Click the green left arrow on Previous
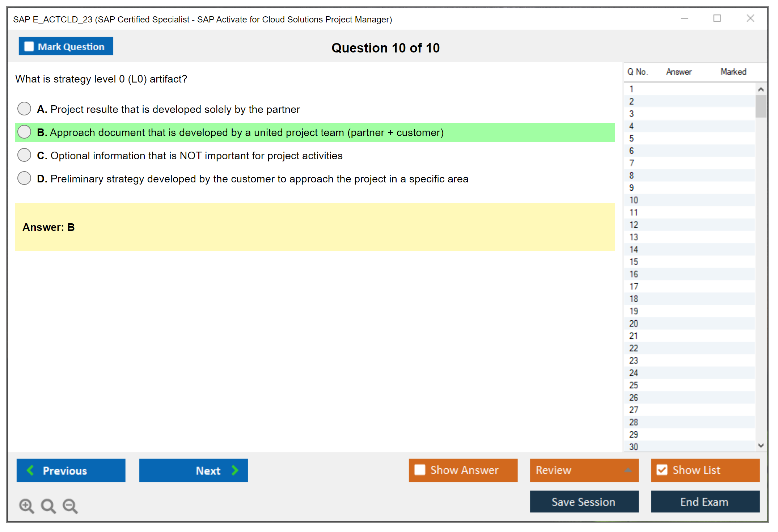This screenshot has height=532, width=778. [30, 470]
